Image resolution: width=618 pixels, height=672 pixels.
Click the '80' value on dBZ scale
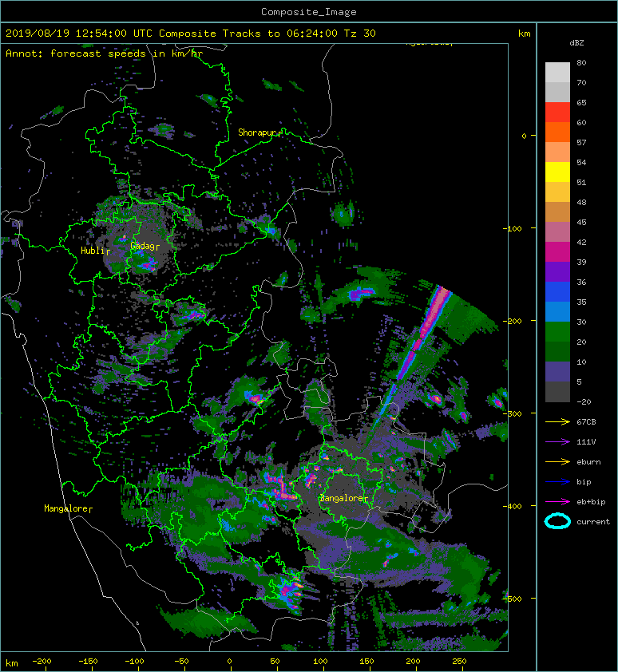581,62
